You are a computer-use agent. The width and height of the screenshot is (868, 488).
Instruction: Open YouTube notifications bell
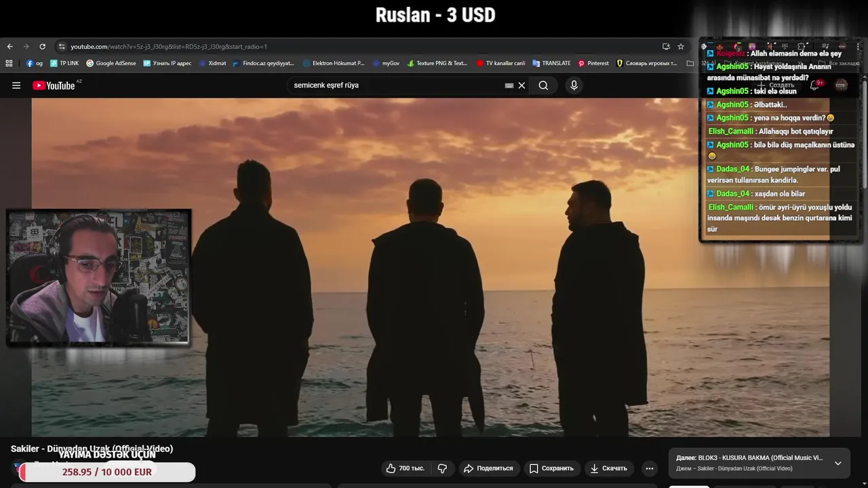[x=816, y=85]
